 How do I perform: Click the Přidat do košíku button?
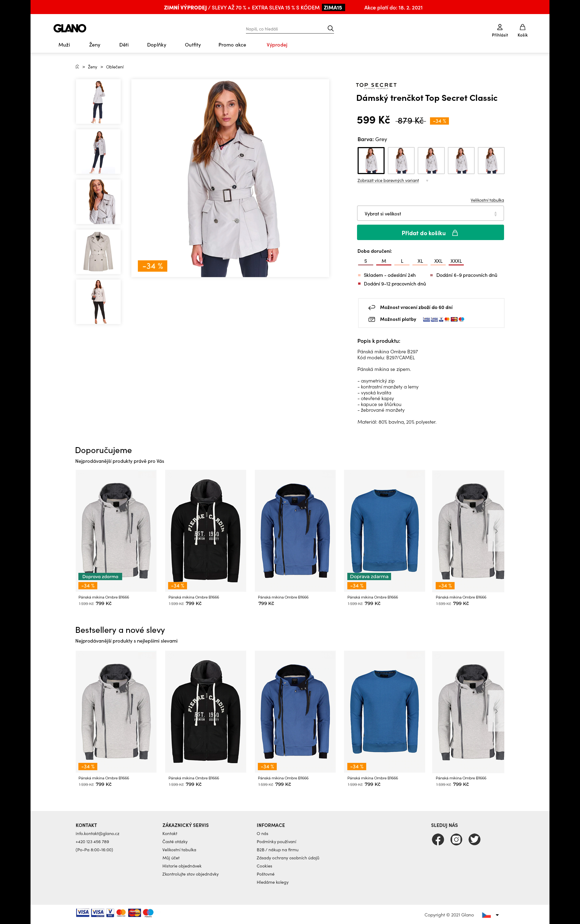[430, 232]
